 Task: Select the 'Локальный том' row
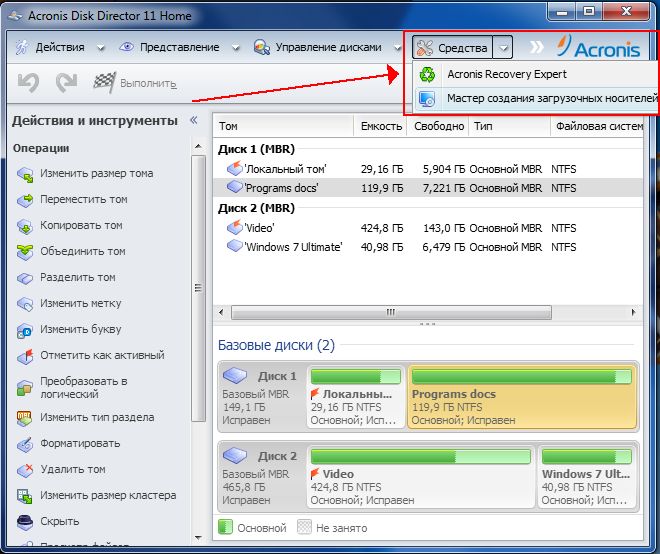[x=428, y=169]
